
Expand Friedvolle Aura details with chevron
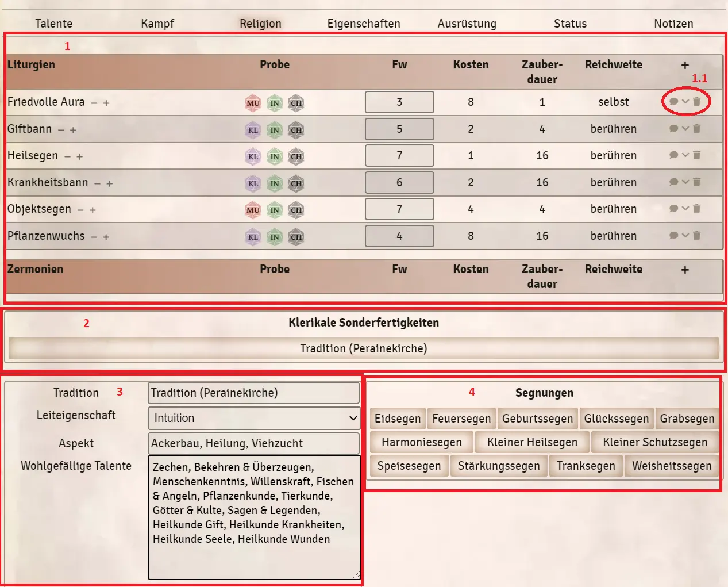(x=685, y=102)
